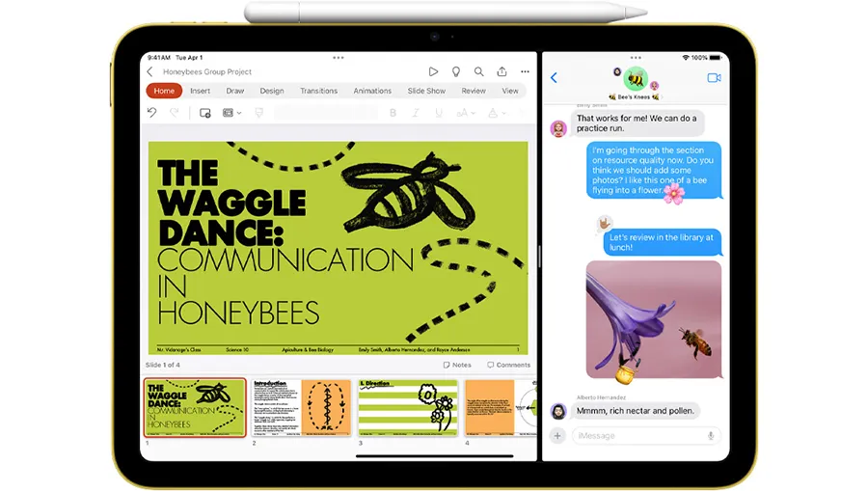The height and width of the screenshot is (491, 868).
Task: Open the Notes pane
Action: pos(457,365)
